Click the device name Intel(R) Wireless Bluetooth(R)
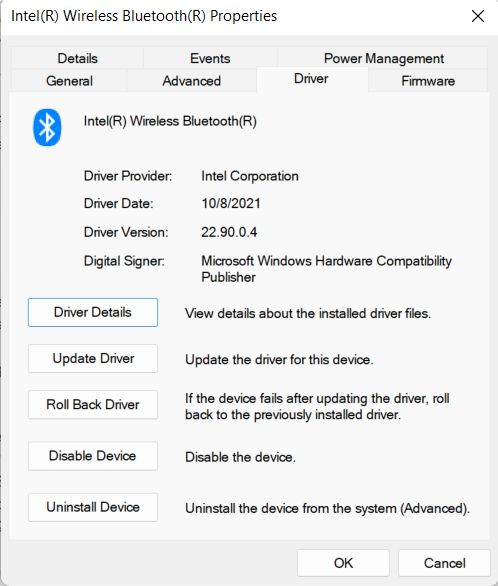 [x=170, y=121]
